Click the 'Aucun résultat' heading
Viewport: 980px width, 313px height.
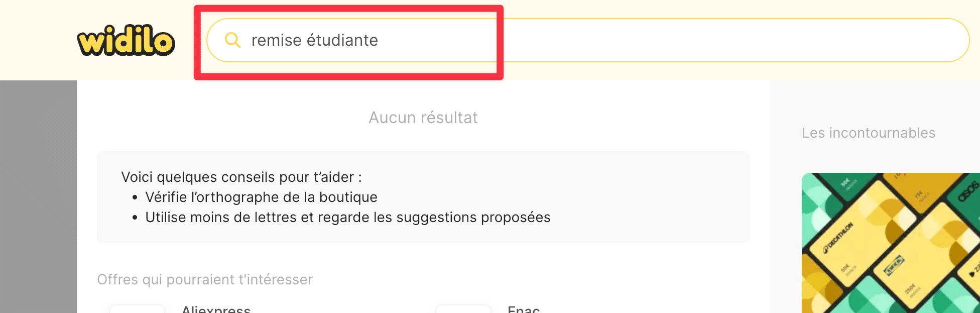423,117
